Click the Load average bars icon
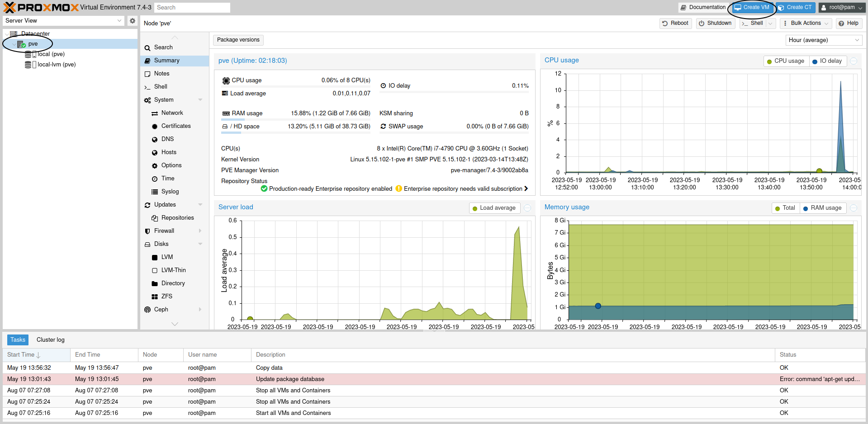868x424 pixels. [225, 93]
